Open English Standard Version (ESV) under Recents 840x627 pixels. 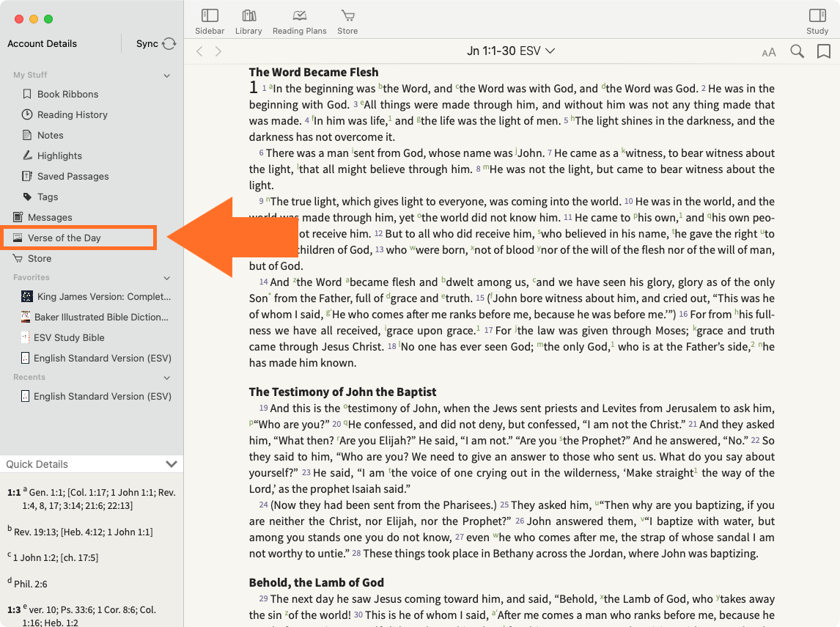click(103, 396)
